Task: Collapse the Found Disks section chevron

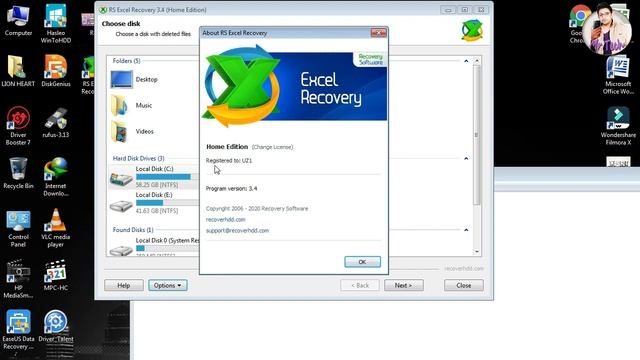Action: click(466, 230)
